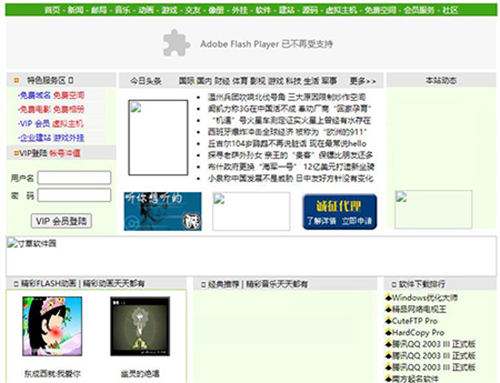
Task: Select 动画 in the top navigation bar
Action: [146, 10]
